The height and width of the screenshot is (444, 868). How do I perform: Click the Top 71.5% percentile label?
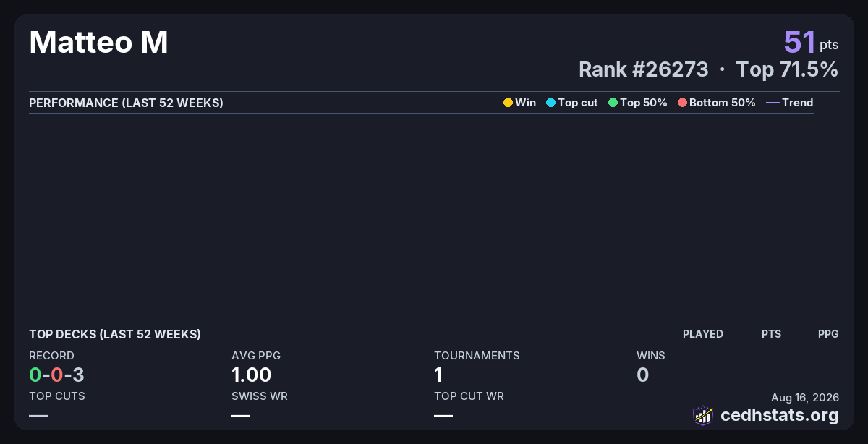click(787, 69)
